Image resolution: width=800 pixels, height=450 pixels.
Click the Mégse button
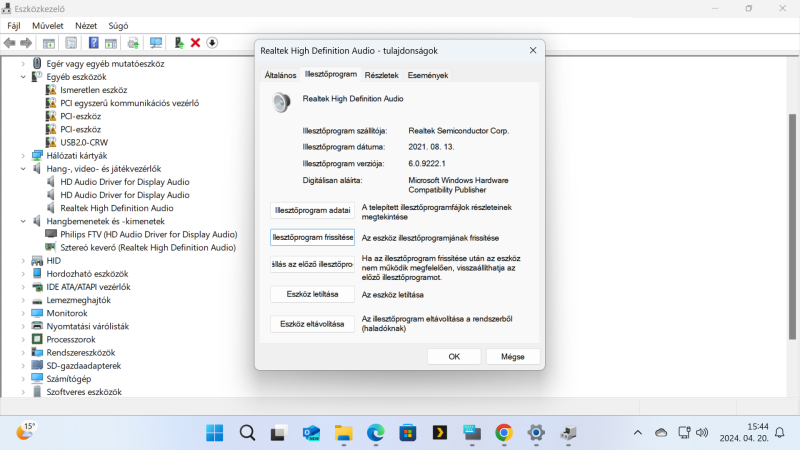pos(513,357)
